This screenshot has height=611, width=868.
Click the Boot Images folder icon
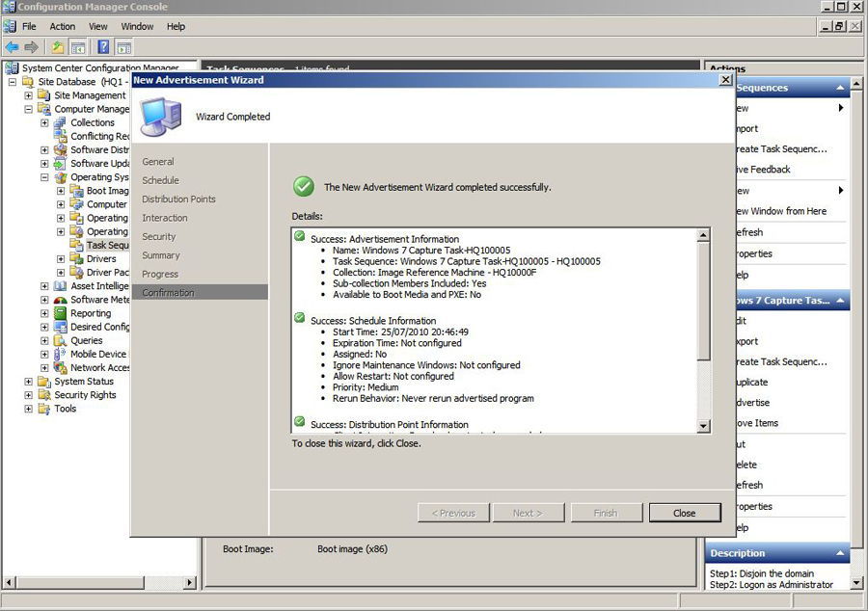(76, 191)
